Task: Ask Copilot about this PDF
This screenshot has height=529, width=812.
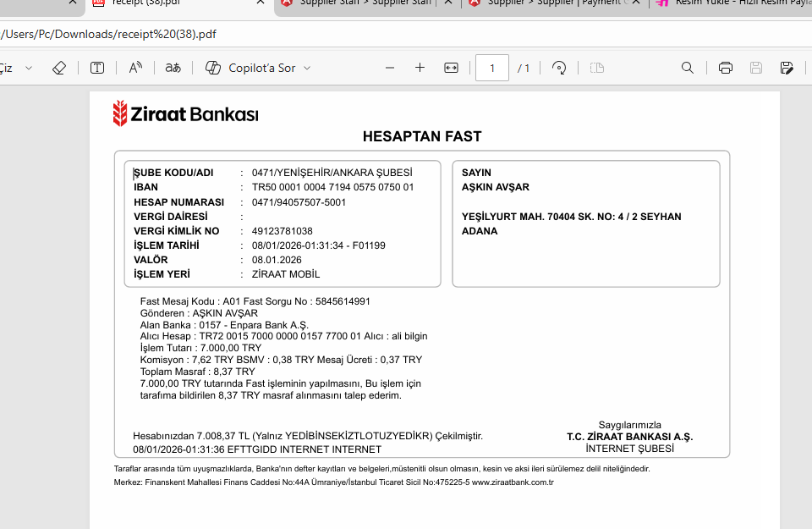Action: tap(250, 68)
